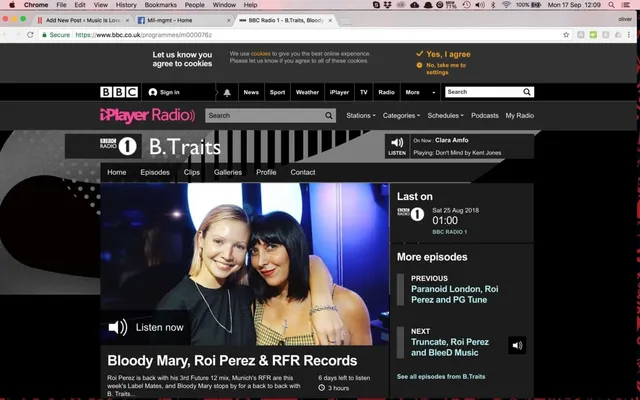Click the Listen speaker for Clara Amfo

click(397, 146)
